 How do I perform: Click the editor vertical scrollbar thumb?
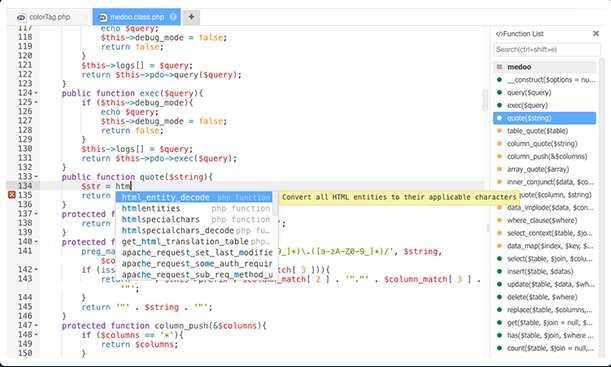click(x=485, y=100)
